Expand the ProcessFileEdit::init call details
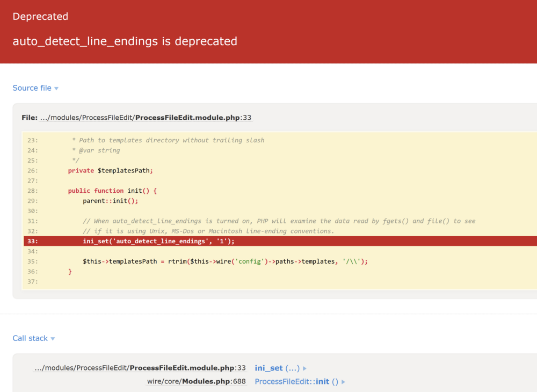Image resolution: width=537 pixels, height=392 pixels. [296, 382]
